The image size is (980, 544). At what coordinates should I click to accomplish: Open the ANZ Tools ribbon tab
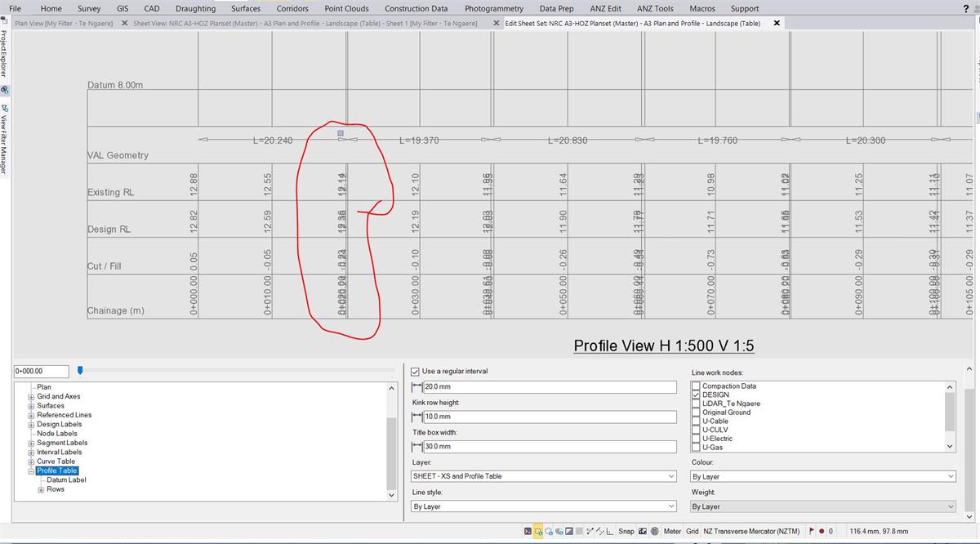tap(655, 8)
